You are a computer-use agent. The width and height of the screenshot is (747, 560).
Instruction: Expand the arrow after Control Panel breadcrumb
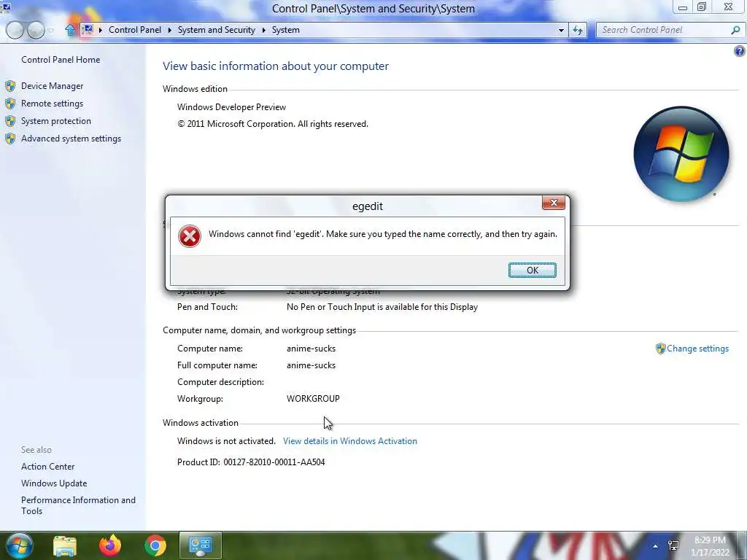(169, 30)
